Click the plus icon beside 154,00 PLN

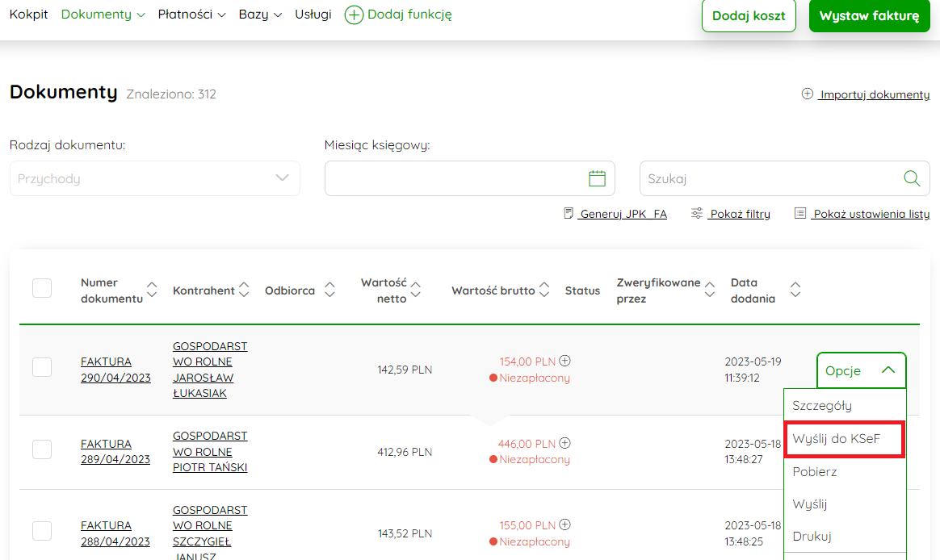click(x=565, y=361)
